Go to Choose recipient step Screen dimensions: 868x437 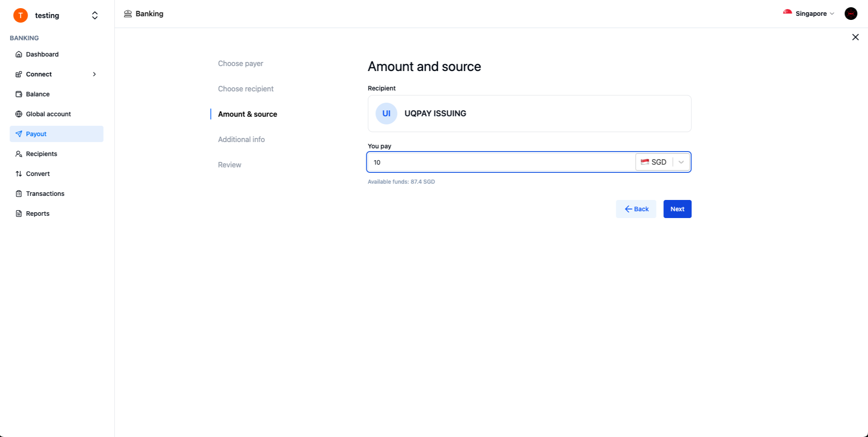tap(246, 89)
